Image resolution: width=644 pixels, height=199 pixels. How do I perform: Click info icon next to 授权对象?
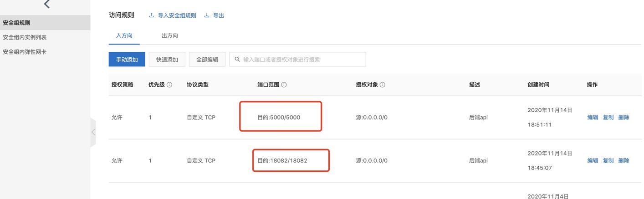(383, 85)
